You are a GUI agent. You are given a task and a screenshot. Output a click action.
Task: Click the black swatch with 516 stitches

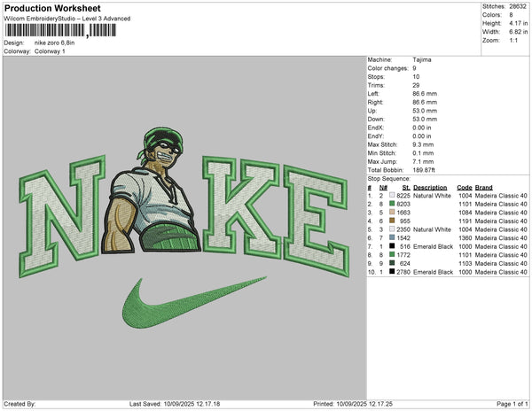tap(395, 246)
